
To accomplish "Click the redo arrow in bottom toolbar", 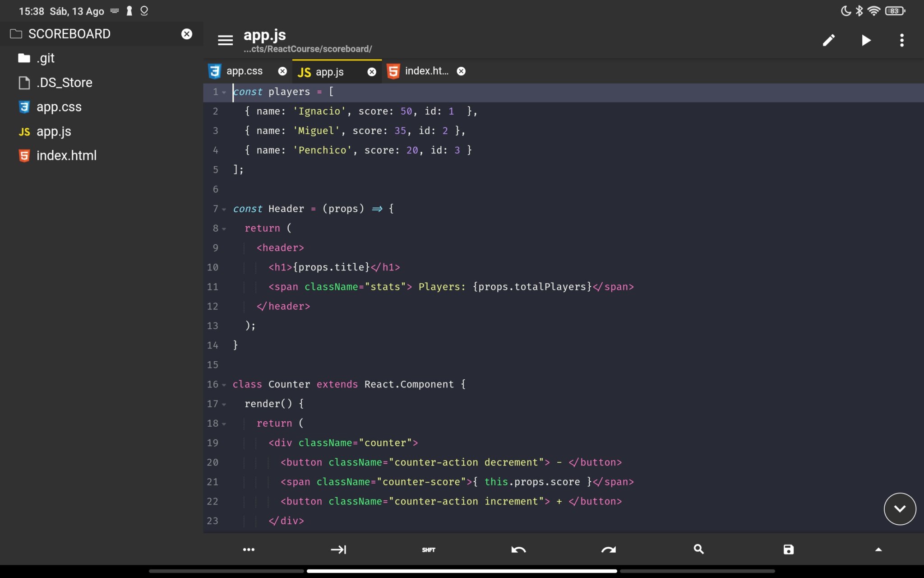I will pos(608,550).
